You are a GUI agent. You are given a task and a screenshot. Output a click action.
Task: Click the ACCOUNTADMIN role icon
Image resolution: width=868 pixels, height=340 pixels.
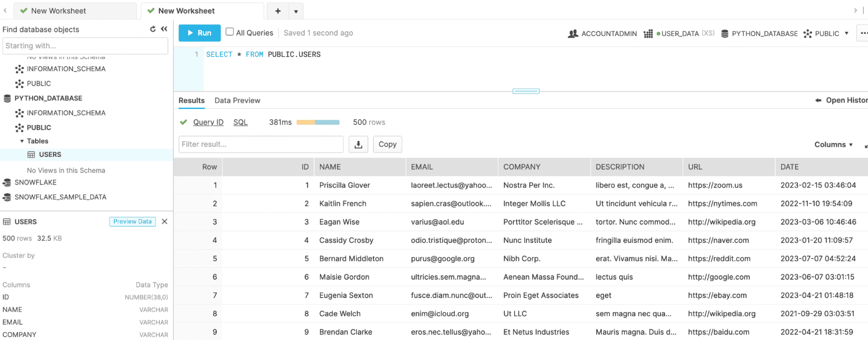pos(573,33)
